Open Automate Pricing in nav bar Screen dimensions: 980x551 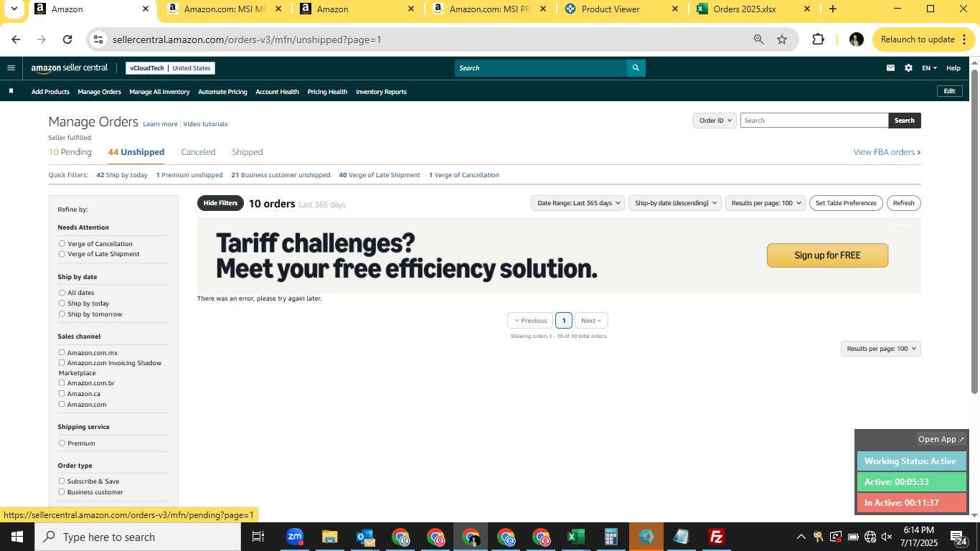click(222, 92)
